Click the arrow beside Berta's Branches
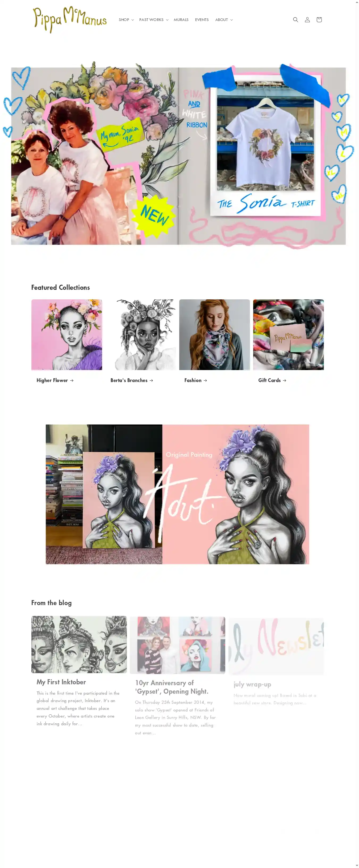Viewport: 359px width, 868px height. click(151, 380)
